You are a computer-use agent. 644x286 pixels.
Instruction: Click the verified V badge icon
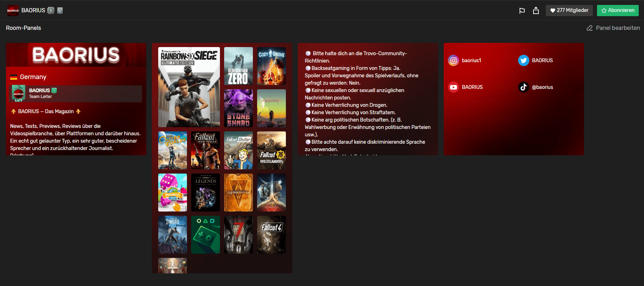tap(60, 11)
